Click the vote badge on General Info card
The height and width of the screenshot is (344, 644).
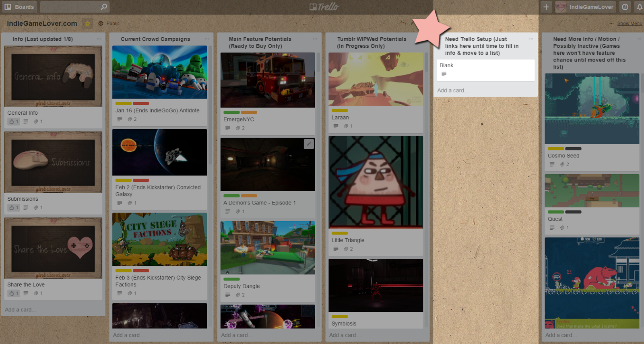point(14,122)
